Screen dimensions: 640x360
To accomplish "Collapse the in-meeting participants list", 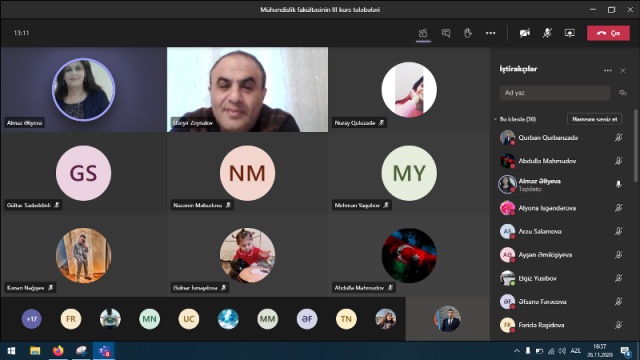I will point(495,119).
